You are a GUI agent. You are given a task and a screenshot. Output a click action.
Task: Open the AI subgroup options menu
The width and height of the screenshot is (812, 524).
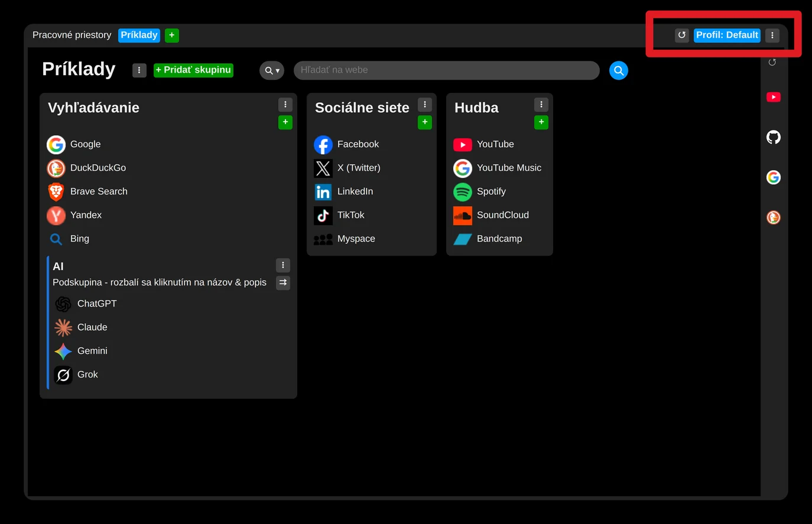tap(283, 265)
